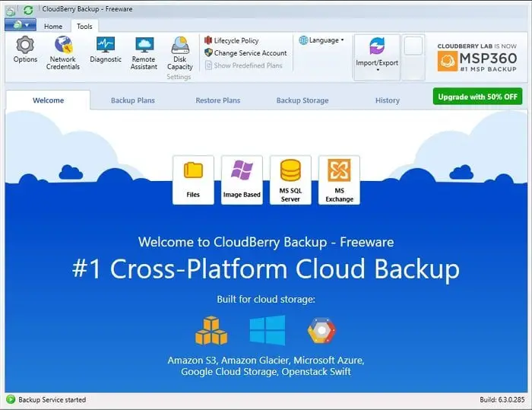Start an Image Based backup
The height and width of the screenshot is (410, 532).
click(242, 180)
